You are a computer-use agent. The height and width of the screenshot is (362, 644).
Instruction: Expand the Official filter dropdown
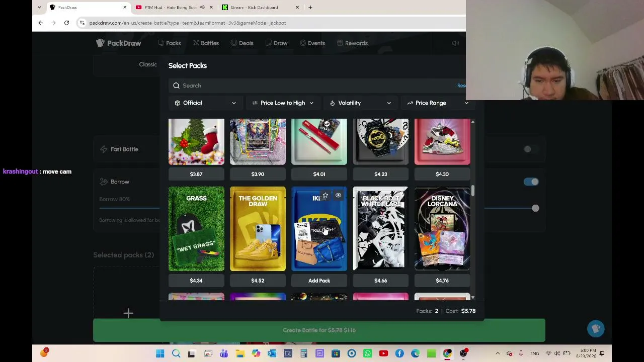coord(205,103)
